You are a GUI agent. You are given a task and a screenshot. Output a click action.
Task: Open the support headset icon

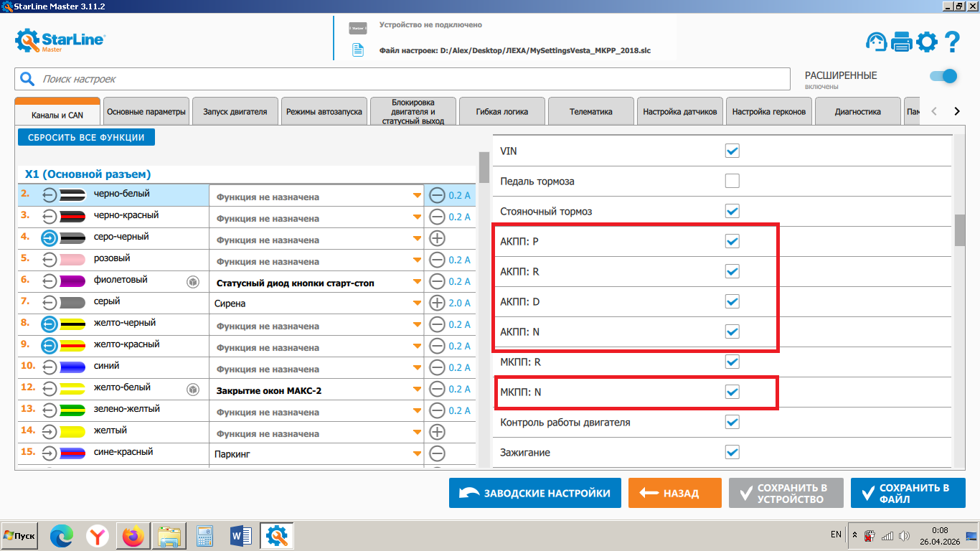pos(877,42)
